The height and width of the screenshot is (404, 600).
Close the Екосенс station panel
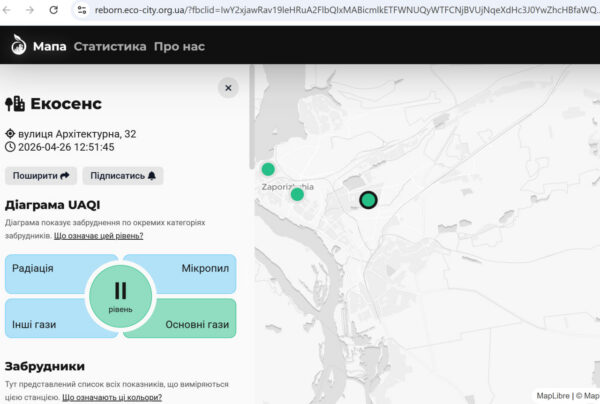click(x=228, y=88)
